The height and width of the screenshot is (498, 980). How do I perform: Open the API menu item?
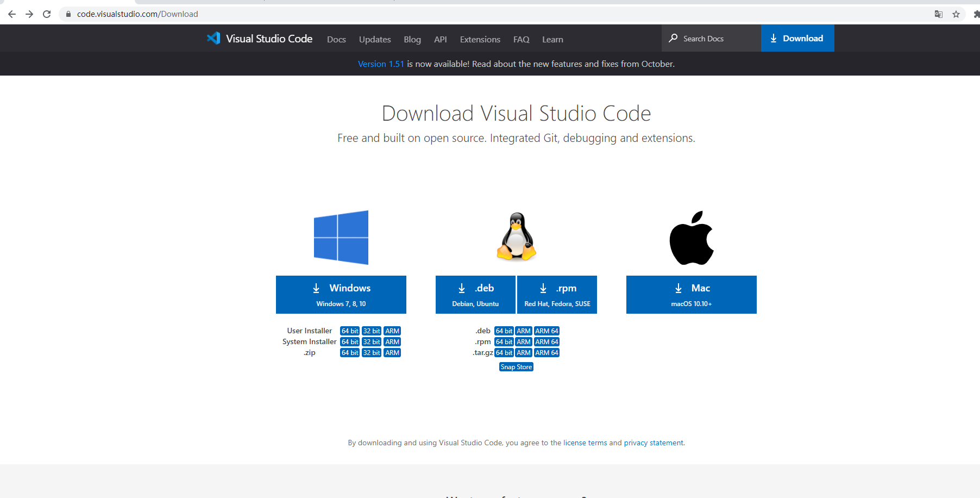pos(441,39)
